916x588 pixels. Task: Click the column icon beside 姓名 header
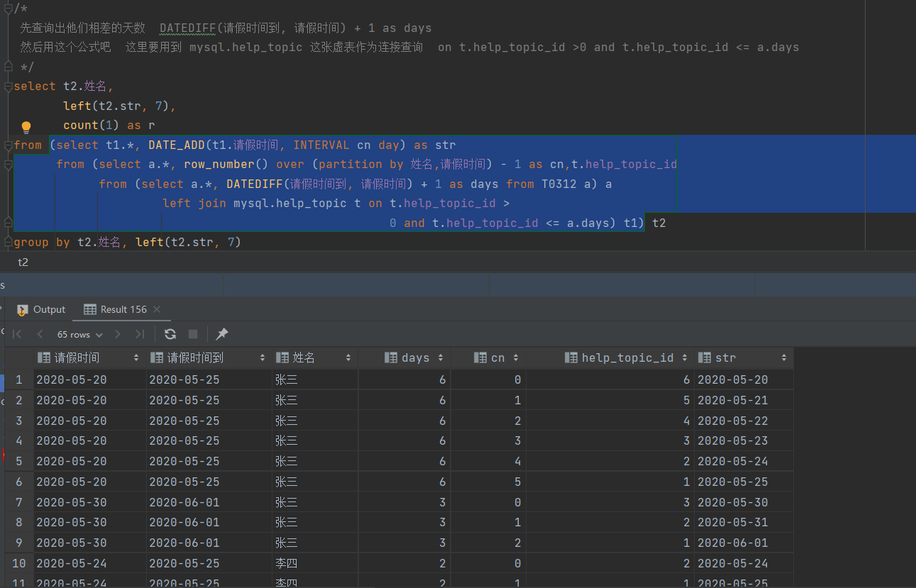282,358
